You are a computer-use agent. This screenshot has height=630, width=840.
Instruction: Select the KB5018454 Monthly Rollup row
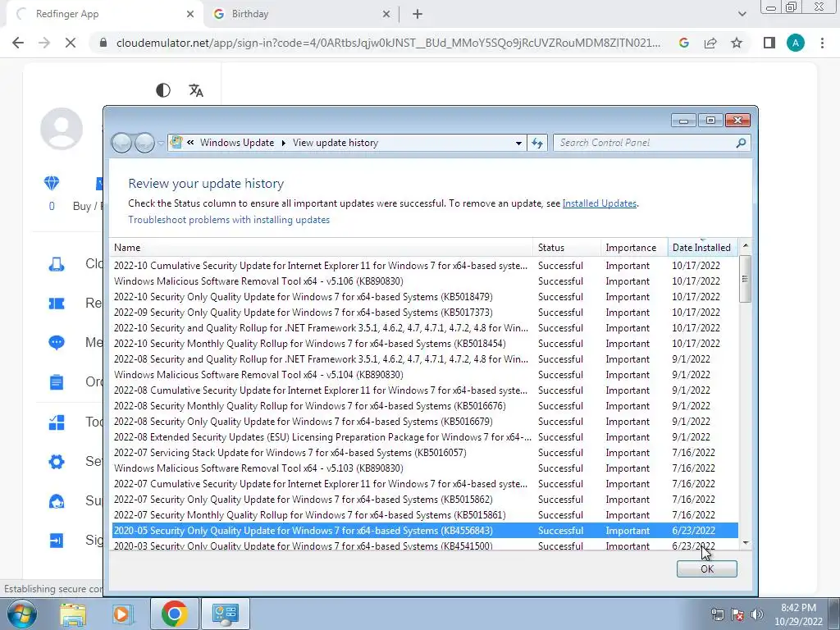pyautogui.click(x=425, y=344)
